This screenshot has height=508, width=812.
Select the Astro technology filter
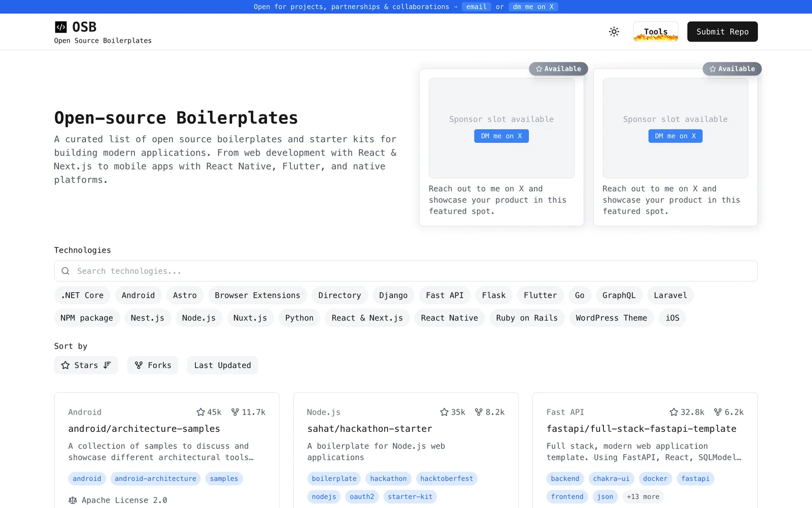click(185, 295)
